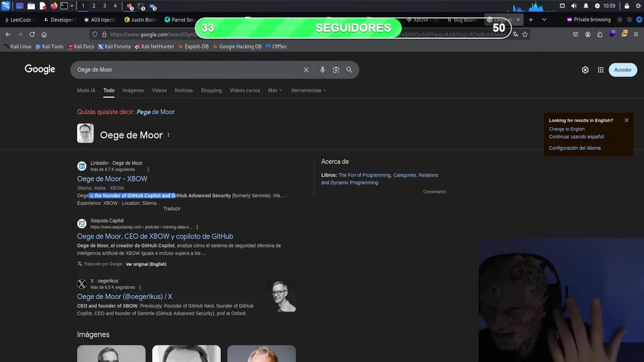644x362 pixels.
Task: Go to the Firefox home page
Action: tap(44, 34)
